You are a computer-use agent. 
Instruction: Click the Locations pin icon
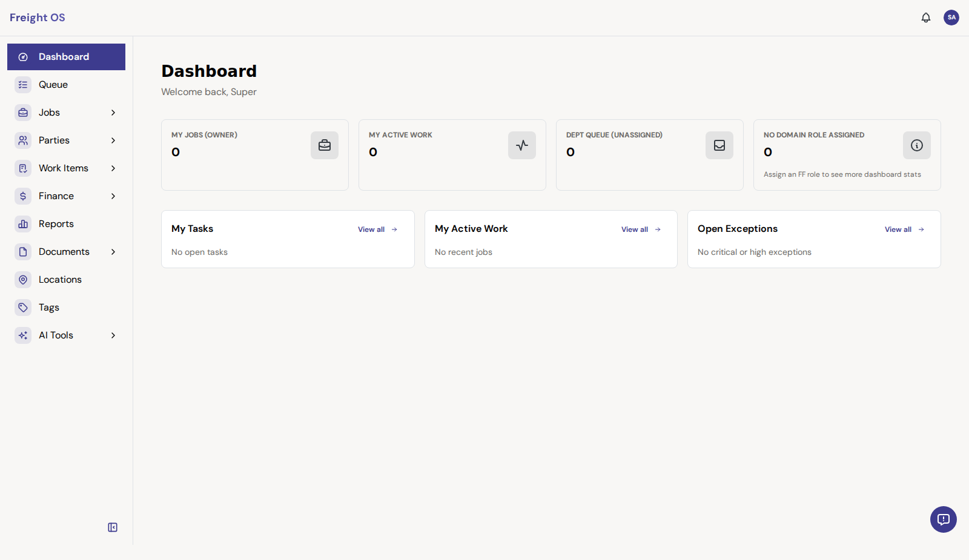pyautogui.click(x=22, y=279)
